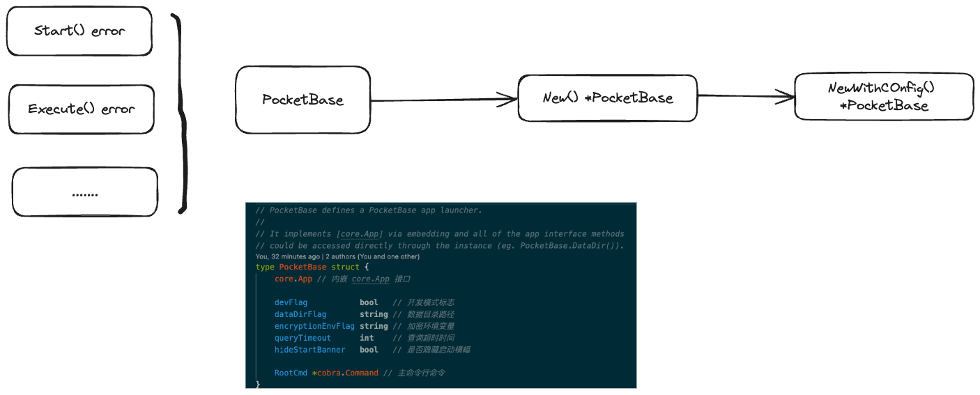The width and height of the screenshot is (980, 395).
Task: Select the arrow from PocketBase to New()
Action: tap(445, 100)
